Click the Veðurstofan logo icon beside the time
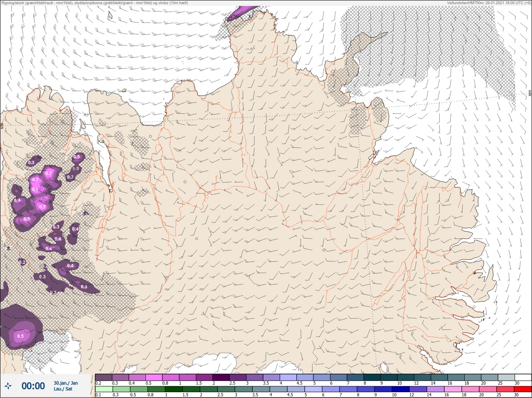This screenshot has height=398, width=532. (8, 386)
